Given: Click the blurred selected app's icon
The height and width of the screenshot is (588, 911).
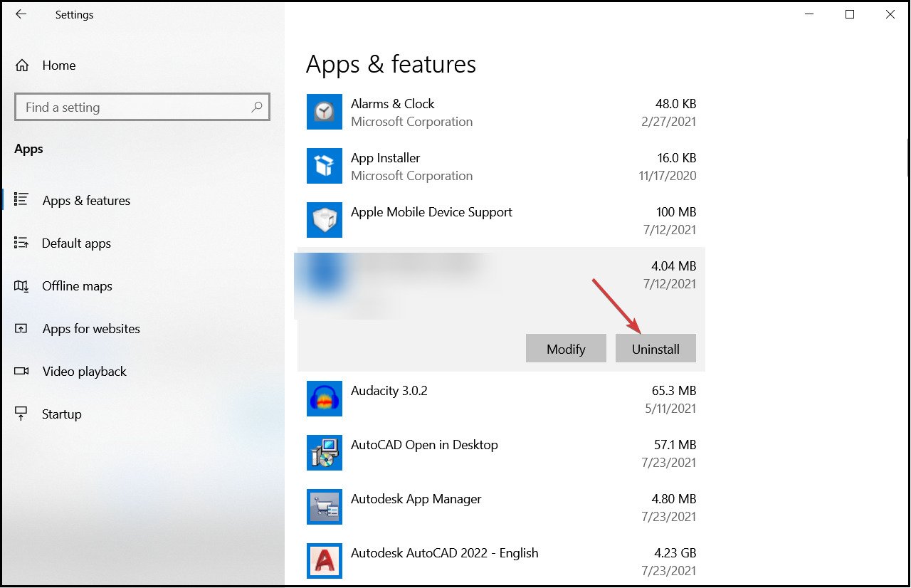Looking at the screenshot, I should [x=325, y=274].
